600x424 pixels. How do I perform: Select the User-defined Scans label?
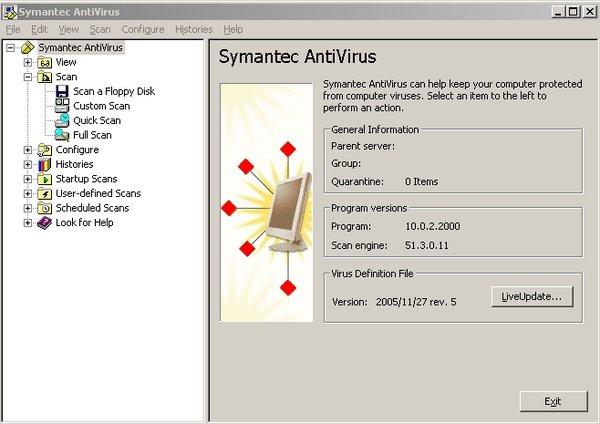click(x=98, y=194)
